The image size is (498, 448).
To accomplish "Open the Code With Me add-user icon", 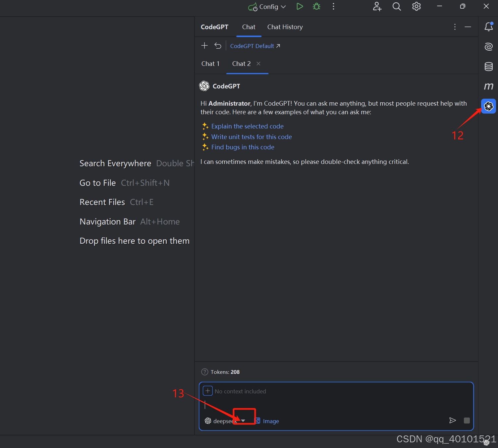I will (377, 7).
